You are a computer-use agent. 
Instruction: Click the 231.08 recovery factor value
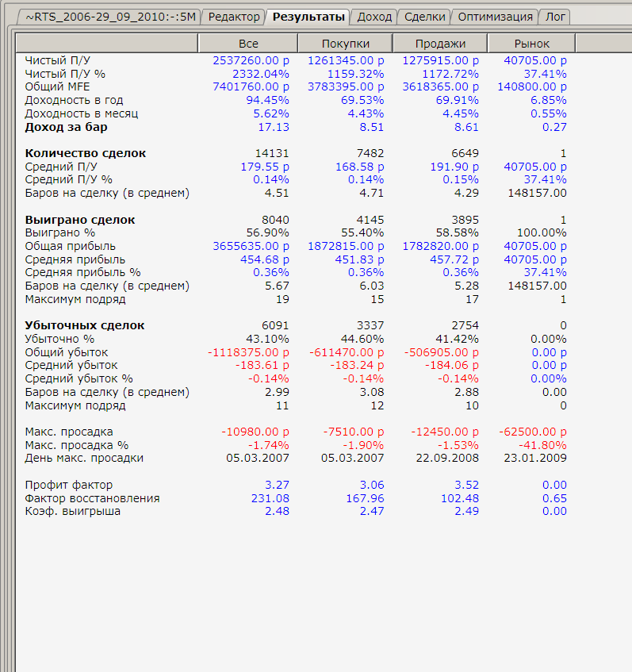point(270,498)
